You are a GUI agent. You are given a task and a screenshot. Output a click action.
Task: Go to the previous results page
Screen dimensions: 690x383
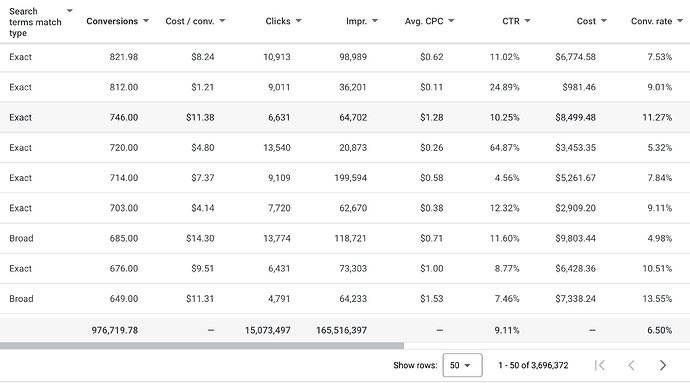coord(631,365)
